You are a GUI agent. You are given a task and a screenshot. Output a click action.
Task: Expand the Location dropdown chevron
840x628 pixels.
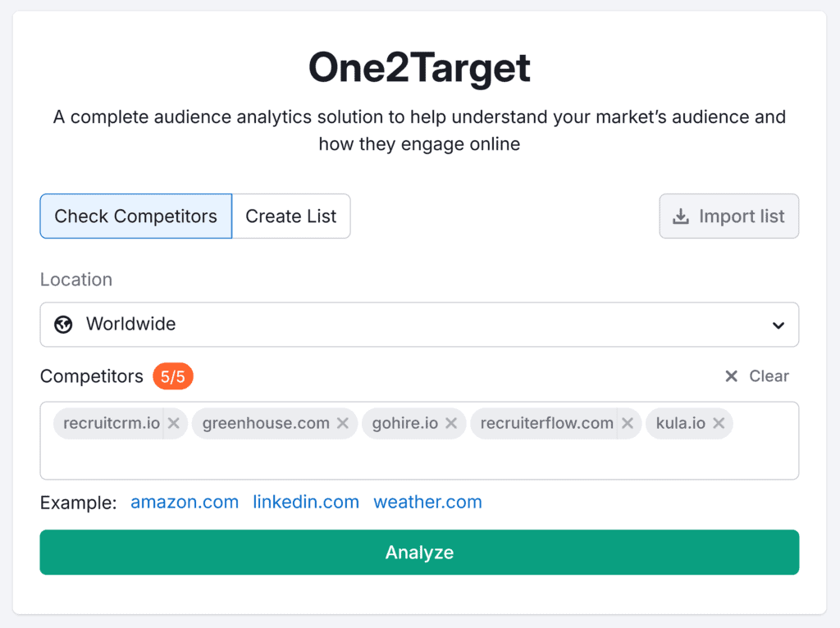(x=778, y=325)
